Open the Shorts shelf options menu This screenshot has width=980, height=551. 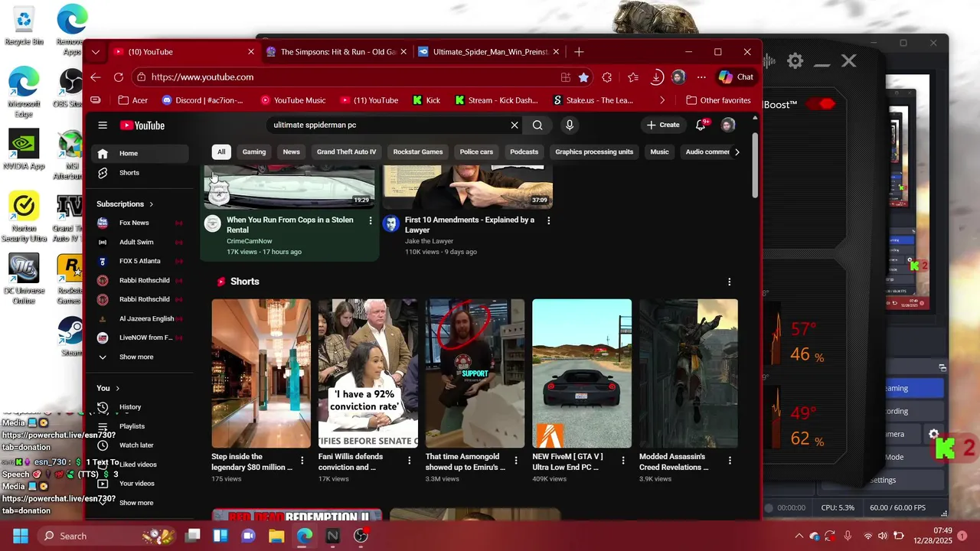pyautogui.click(x=729, y=282)
